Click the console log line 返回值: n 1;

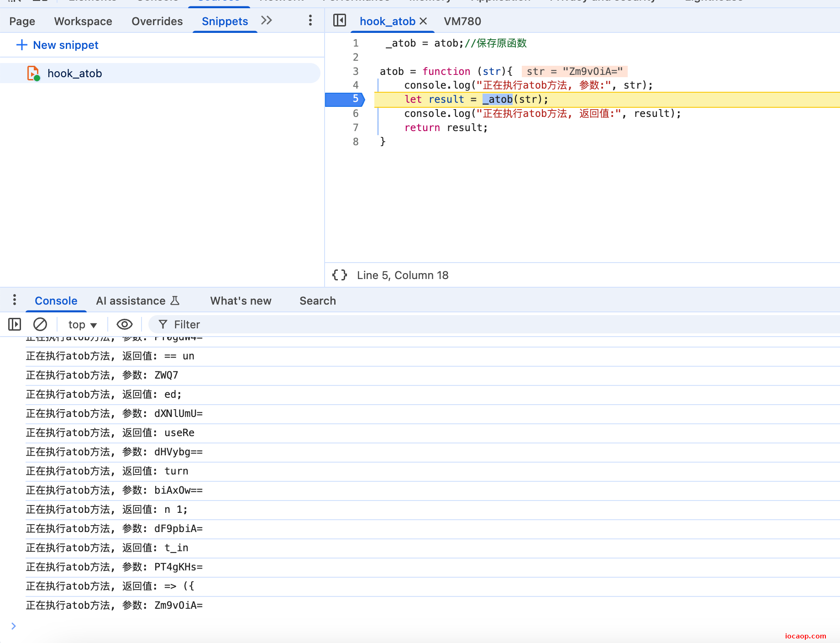pyautogui.click(x=433, y=510)
